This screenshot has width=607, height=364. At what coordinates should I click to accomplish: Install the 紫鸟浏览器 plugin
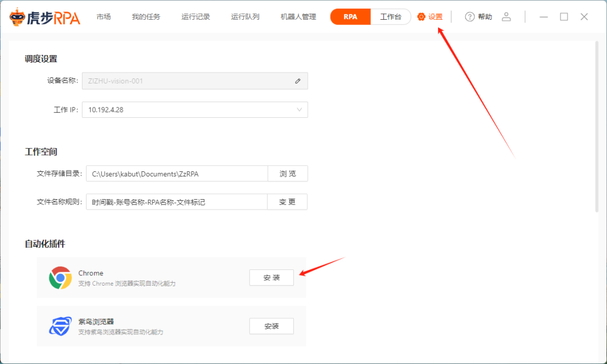tap(271, 326)
